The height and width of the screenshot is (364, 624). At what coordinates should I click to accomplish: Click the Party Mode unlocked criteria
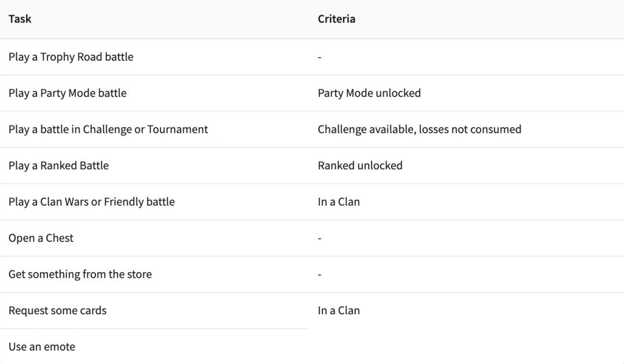tap(369, 93)
